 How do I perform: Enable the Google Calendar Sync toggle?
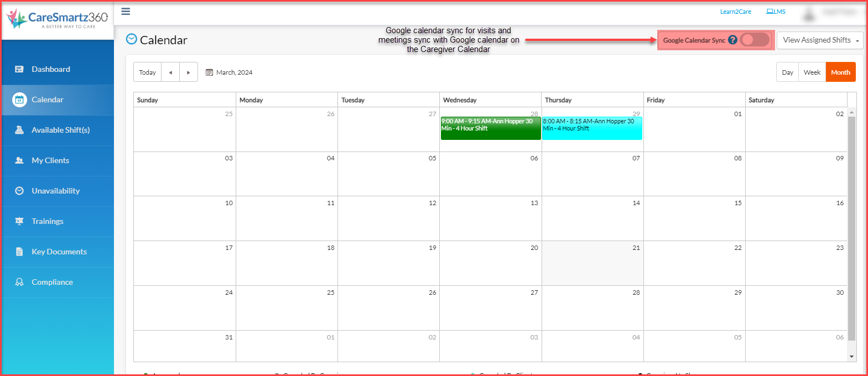[755, 40]
